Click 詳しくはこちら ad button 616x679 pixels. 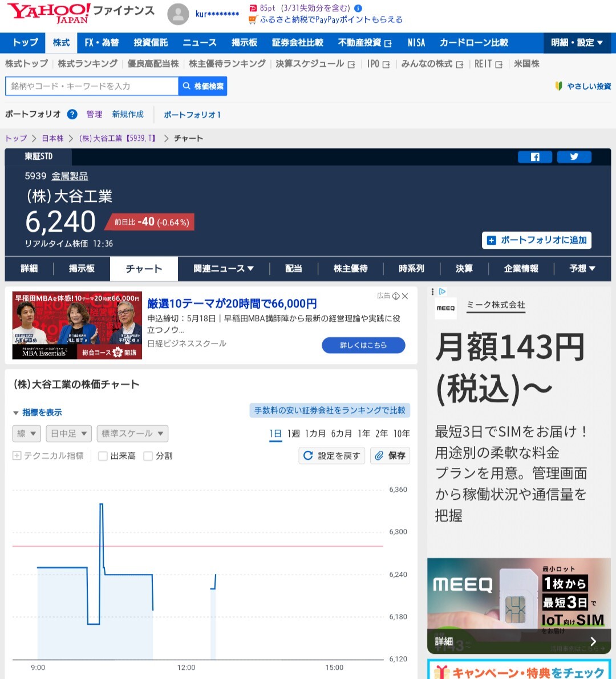point(364,345)
